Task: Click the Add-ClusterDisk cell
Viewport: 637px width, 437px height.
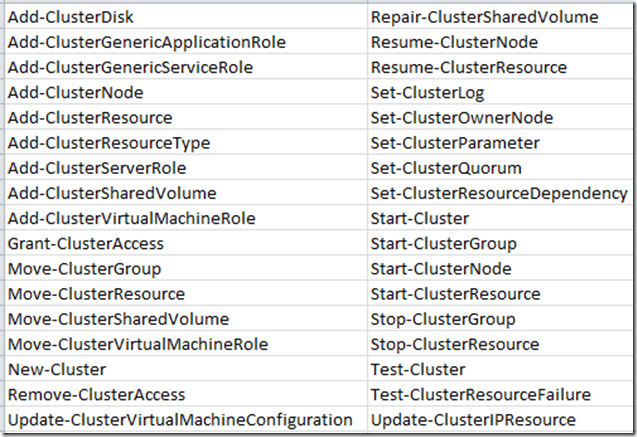Action: pyautogui.click(x=70, y=17)
